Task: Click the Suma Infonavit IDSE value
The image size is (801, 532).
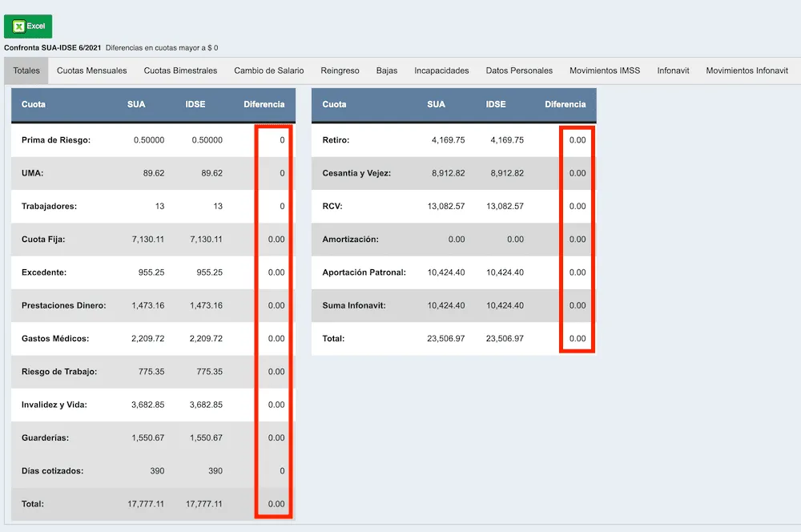Action: [x=505, y=305]
